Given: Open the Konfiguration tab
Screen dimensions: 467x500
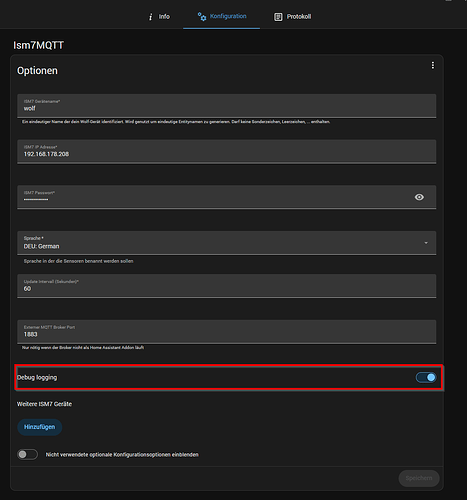Looking at the screenshot, I should pos(222,16).
